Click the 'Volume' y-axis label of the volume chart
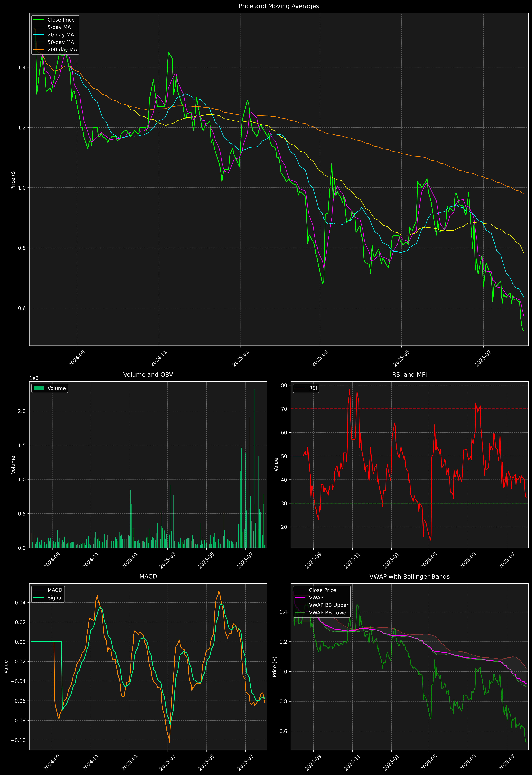532x775 pixels. click(13, 464)
